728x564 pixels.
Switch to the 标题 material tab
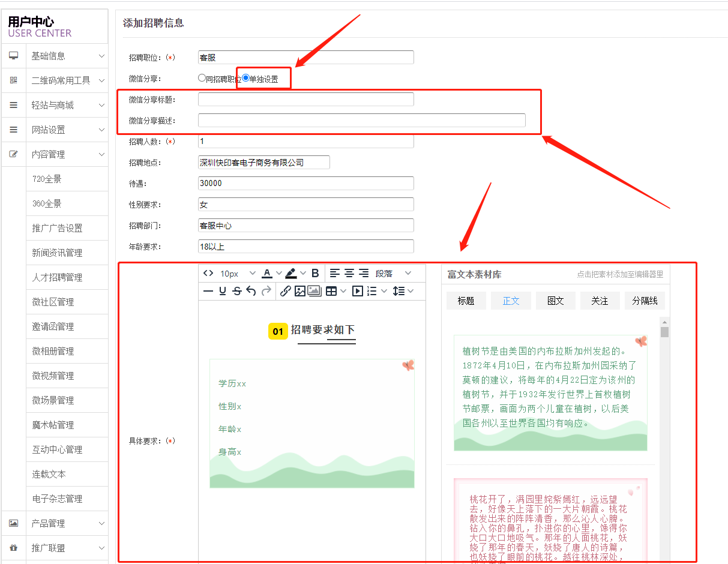[x=466, y=301]
